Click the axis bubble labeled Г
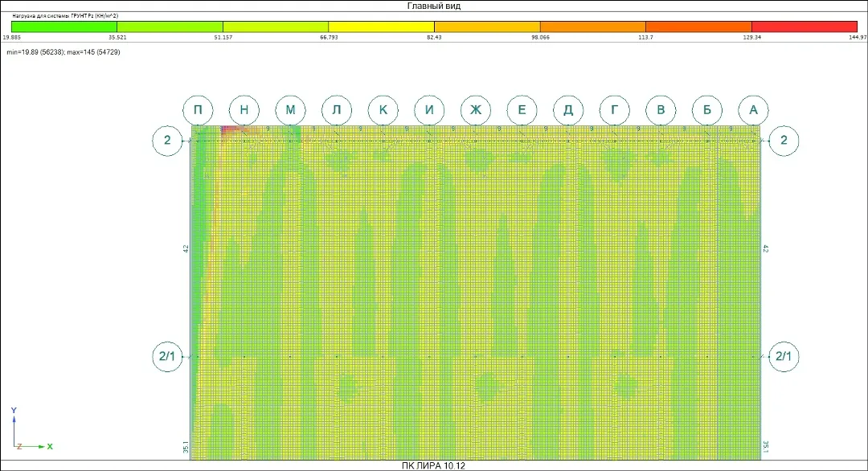The height and width of the screenshot is (471, 868). (615, 109)
